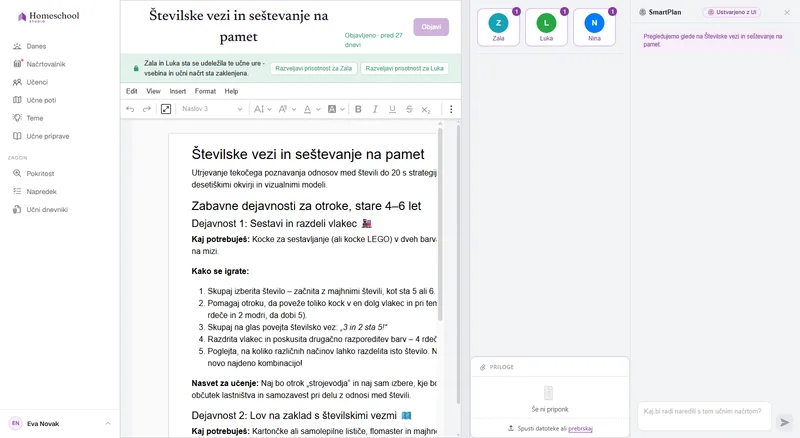
Task: Open the View menu
Action: [x=153, y=91]
